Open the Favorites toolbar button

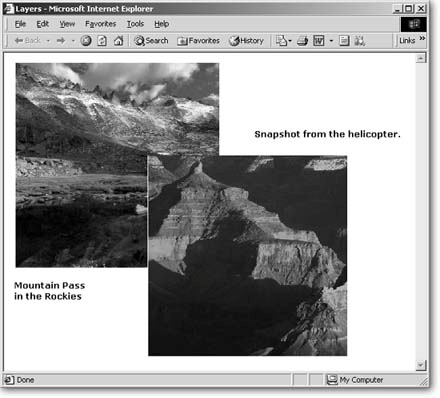pos(198,41)
